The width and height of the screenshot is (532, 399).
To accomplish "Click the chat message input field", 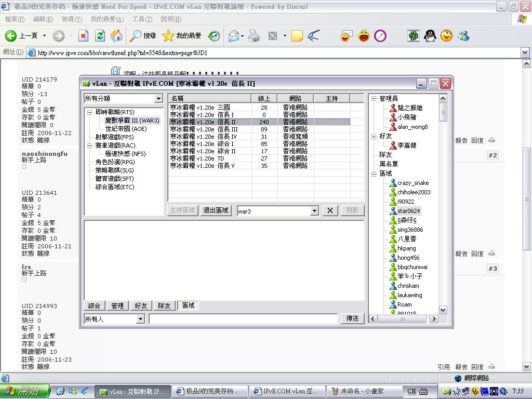I will pyautogui.click(x=243, y=318).
